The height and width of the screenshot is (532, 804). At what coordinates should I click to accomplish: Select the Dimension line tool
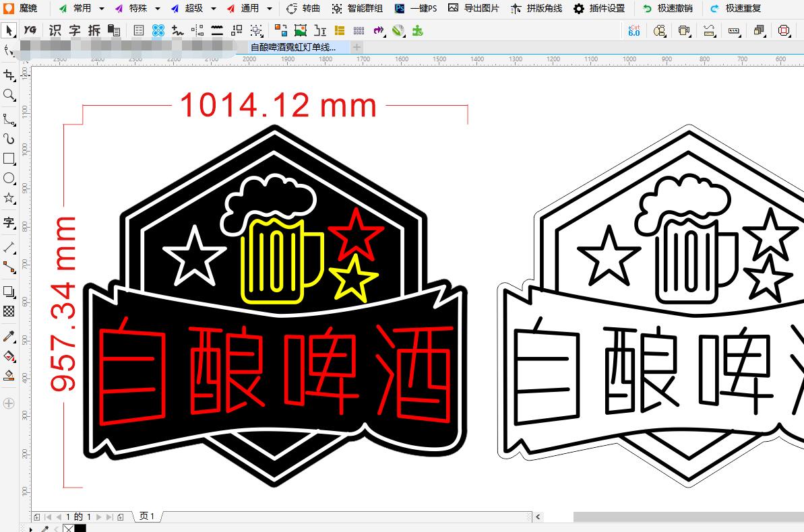point(9,248)
